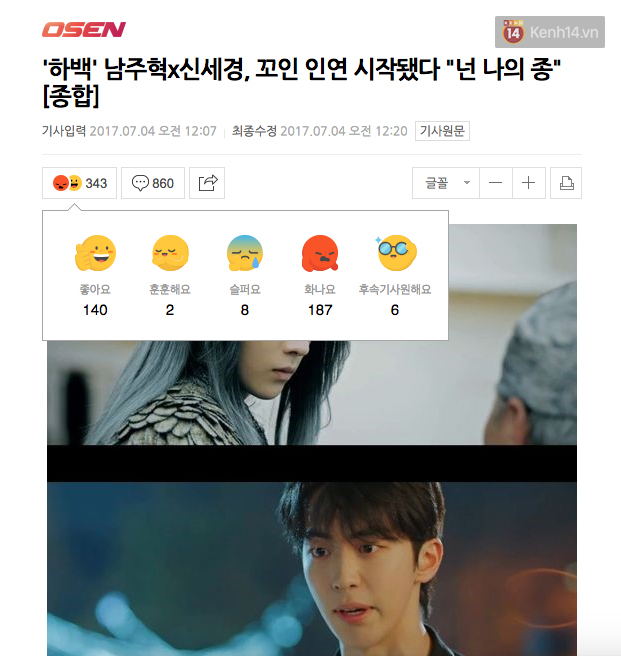The width and height of the screenshot is (621, 656).
Task: Select the 좋아요 thumbs-up emoji reaction
Action: click(95, 253)
